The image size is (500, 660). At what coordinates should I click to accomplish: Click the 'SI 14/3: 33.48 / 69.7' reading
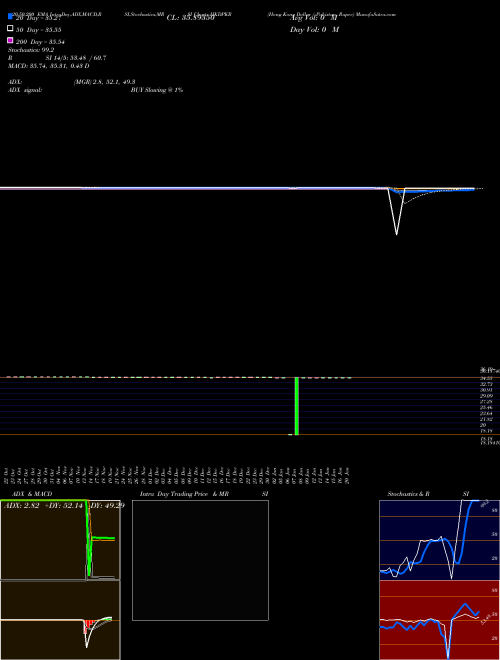[x=76, y=58]
